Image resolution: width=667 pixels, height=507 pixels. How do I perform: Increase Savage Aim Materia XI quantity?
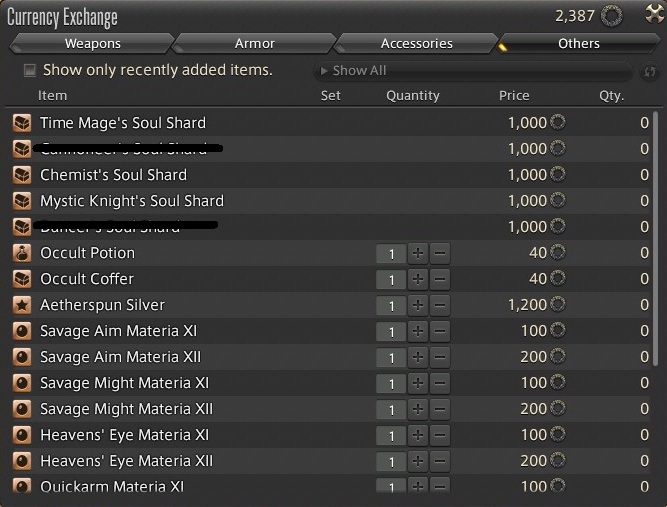click(x=418, y=331)
